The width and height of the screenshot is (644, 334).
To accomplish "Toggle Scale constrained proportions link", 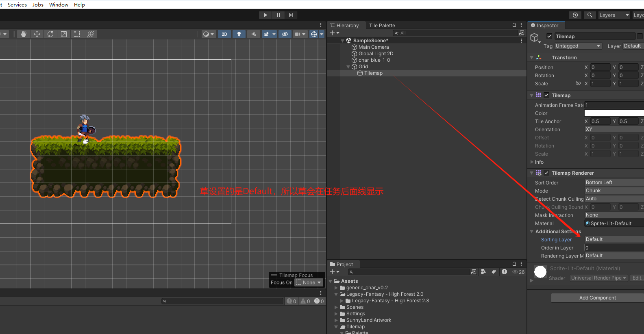I will [578, 83].
